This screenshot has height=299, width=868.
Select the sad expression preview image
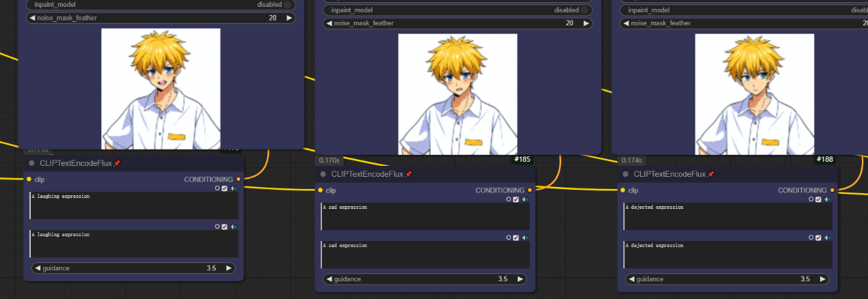(458, 94)
